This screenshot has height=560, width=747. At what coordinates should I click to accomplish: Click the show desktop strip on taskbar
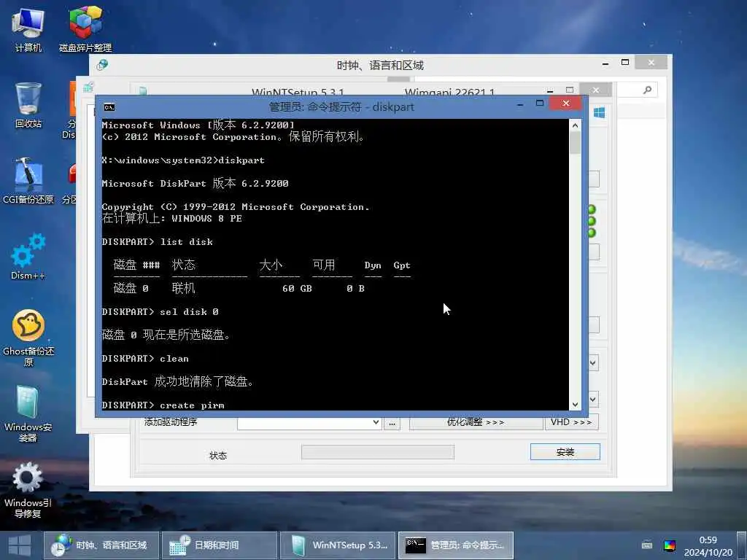742,545
